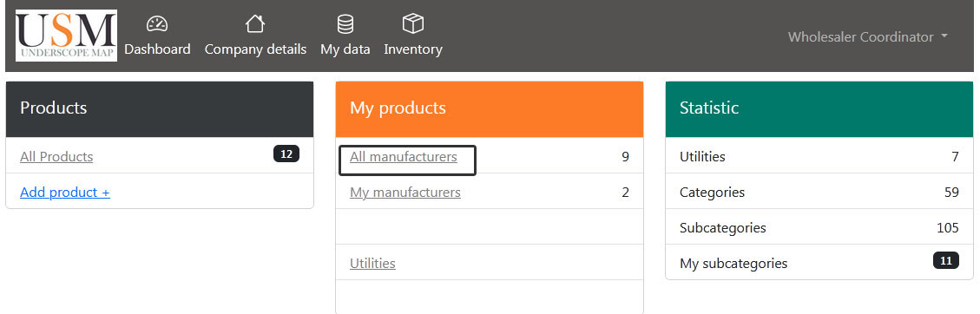Open the My data database icon

[x=345, y=24]
